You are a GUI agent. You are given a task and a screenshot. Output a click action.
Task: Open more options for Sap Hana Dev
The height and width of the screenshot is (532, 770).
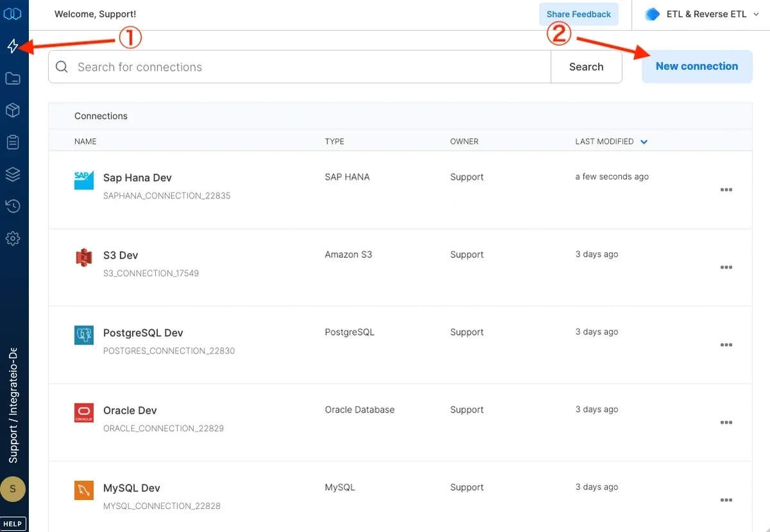click(726, 190)
